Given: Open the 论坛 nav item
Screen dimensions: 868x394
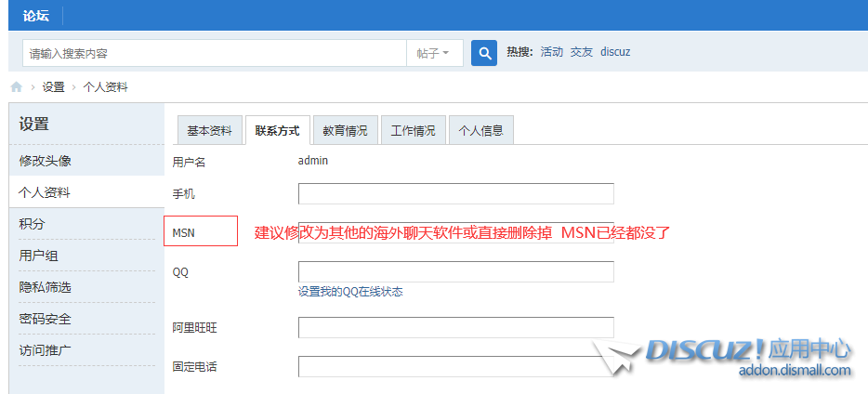Looking at the screenshot, I should tap(36, 16).
